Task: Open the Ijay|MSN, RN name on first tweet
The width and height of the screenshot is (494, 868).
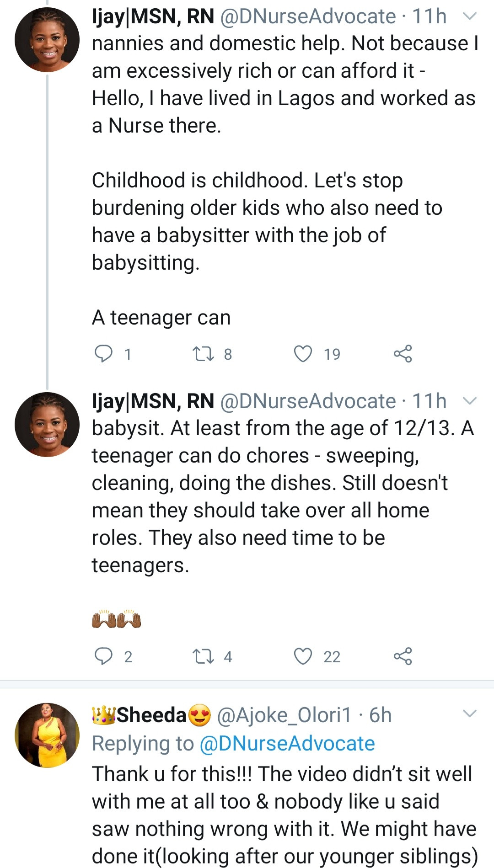Action: point(153,17)
